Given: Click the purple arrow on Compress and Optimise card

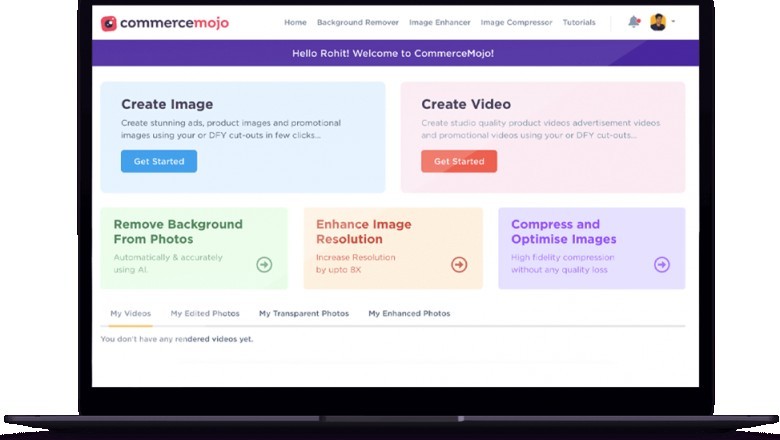Looking at the screenshot, I should point(662,264).
